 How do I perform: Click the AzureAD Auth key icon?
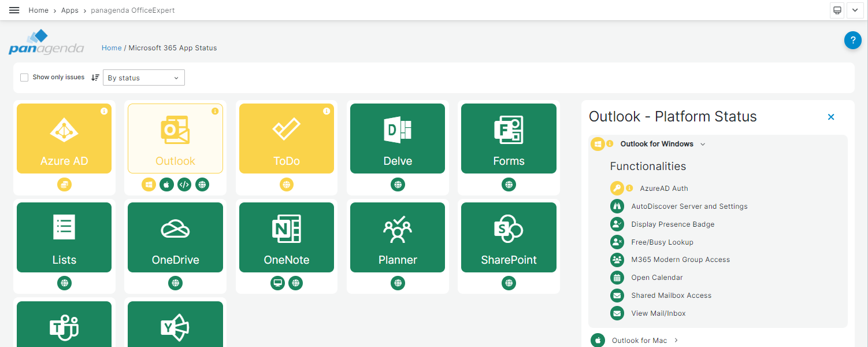(617, 189)
